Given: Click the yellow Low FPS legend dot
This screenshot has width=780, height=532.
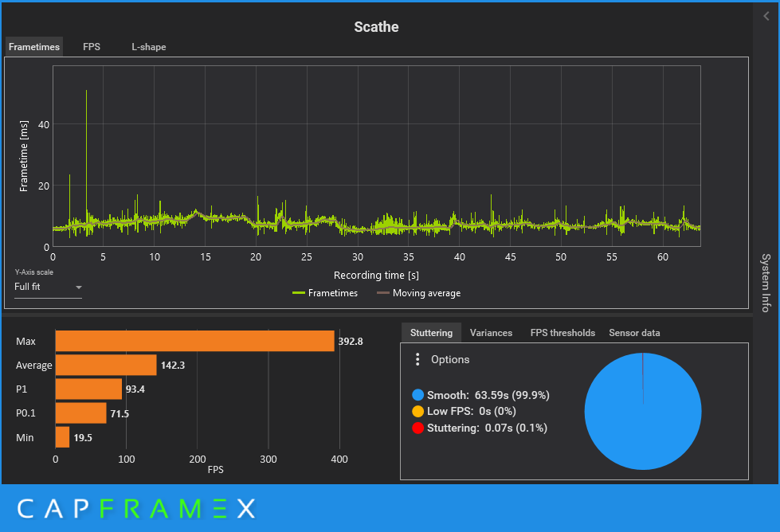Looking at the screenshot, I should click(417, 411).
